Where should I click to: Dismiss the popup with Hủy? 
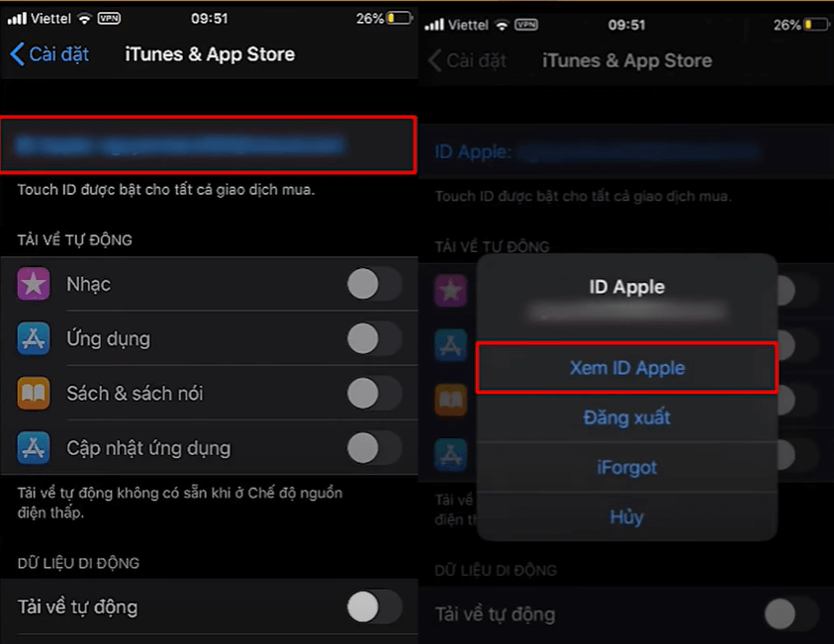pyautogui.click(x=626, y=517)
